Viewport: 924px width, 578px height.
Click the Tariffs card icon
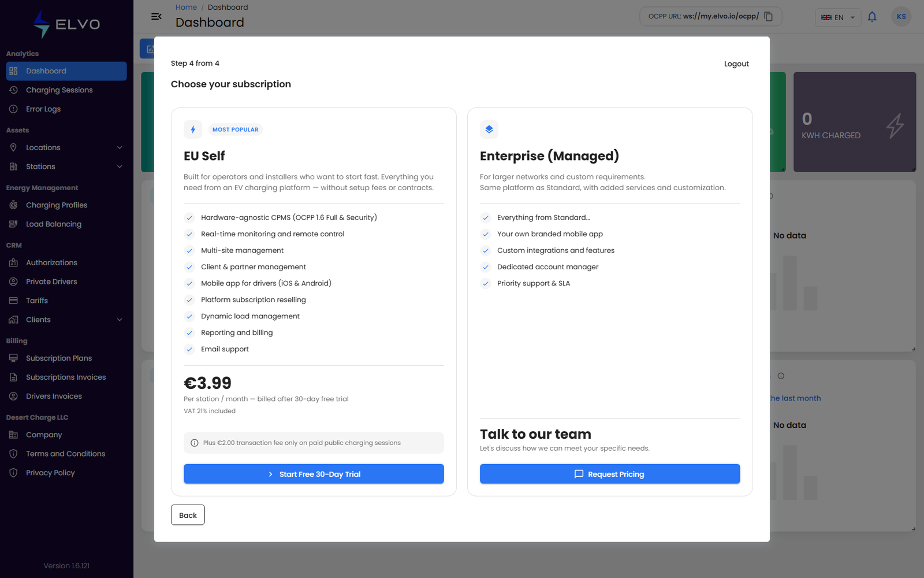[13, 301]
